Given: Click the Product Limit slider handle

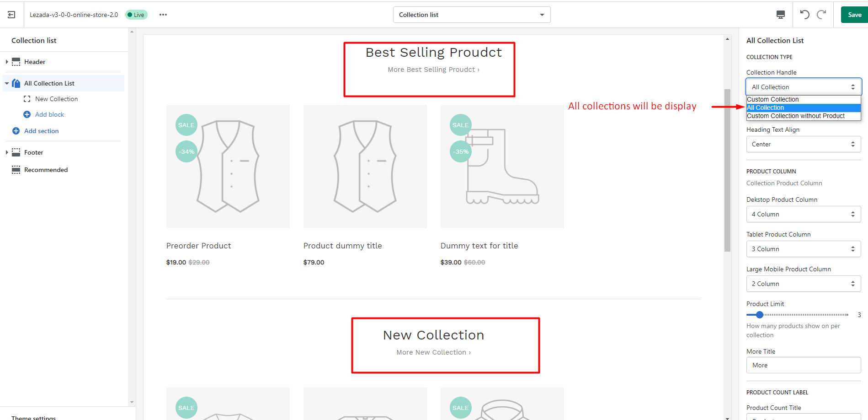Looking at the screenshot, I should coord(759,314).
